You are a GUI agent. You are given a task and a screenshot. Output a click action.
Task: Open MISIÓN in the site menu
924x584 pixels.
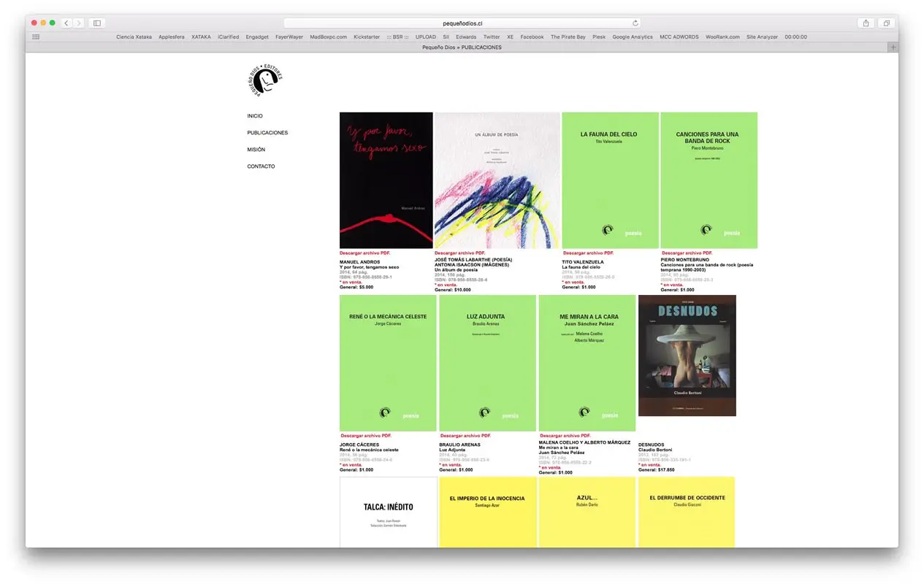pyautogui.click(x=256, y=150)
